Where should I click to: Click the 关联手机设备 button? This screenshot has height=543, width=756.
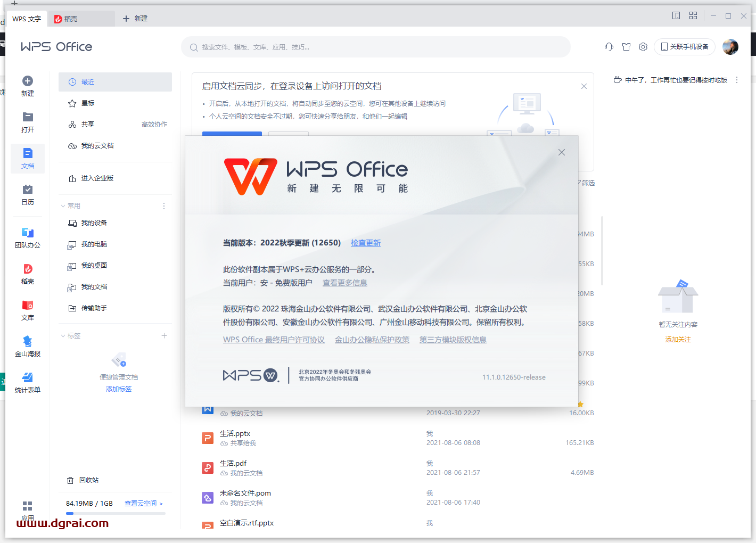(685, 47)
